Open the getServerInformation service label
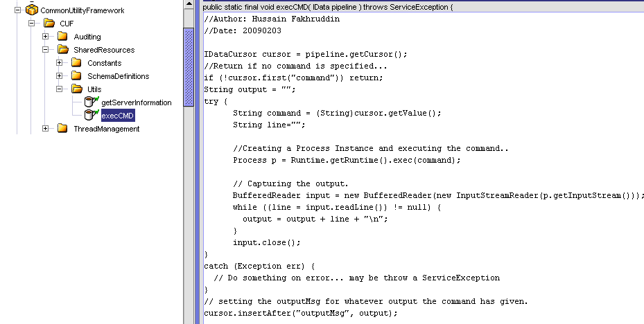Viewport: 644px width, 324px height. tap(137, 102)
